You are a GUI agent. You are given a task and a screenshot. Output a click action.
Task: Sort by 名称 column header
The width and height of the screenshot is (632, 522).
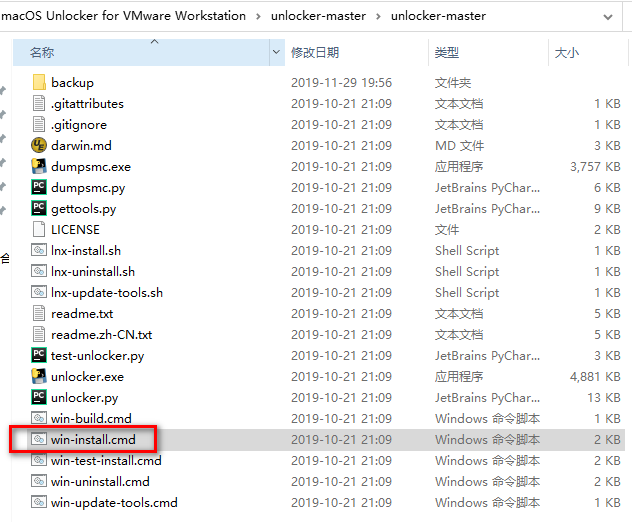tap(141, 52)
